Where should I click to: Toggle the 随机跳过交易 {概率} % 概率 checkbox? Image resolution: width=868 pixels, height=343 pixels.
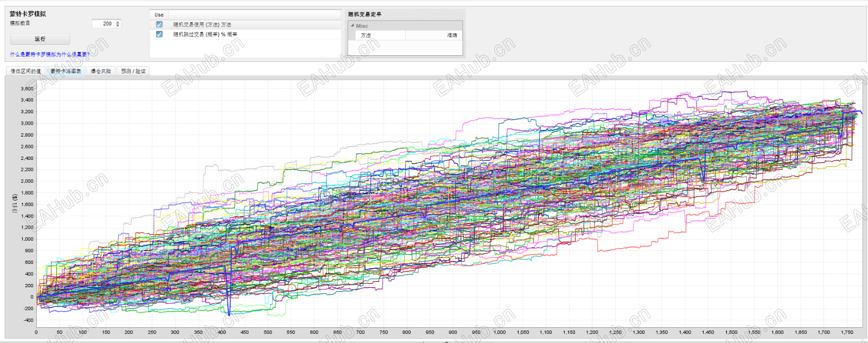click(159, 34)
